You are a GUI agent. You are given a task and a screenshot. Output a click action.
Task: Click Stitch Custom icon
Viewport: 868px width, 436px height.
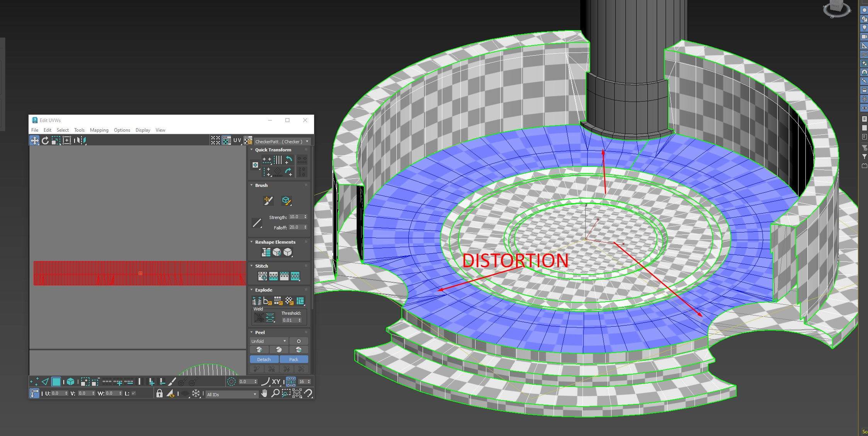pos(295,276)
